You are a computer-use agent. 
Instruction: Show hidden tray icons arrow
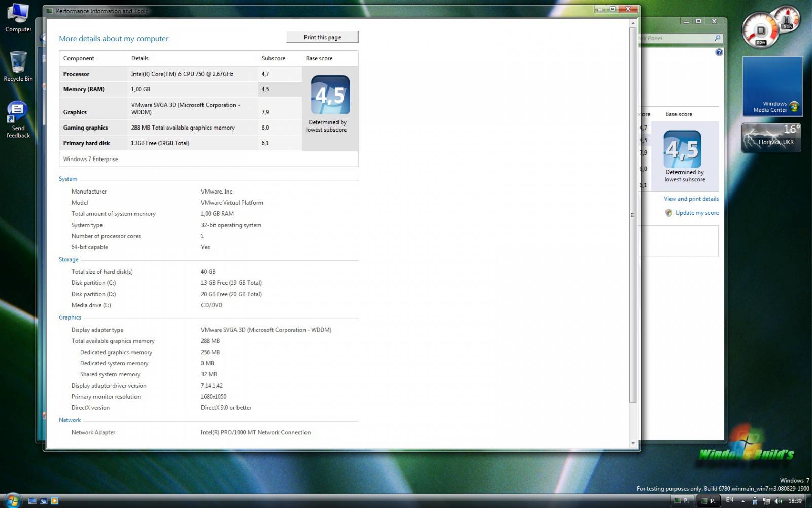coord(743,501)
